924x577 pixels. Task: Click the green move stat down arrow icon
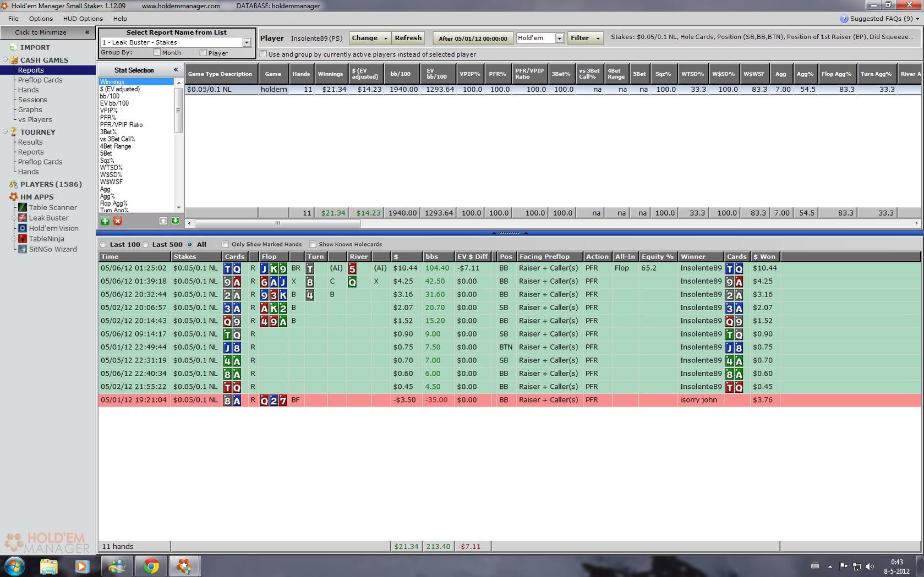click(x=176, y=221)
